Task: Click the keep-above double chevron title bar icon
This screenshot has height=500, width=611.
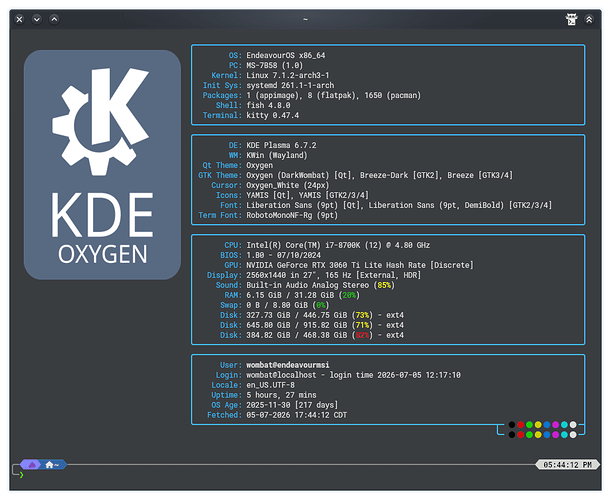Action: [x=589, y=19]
